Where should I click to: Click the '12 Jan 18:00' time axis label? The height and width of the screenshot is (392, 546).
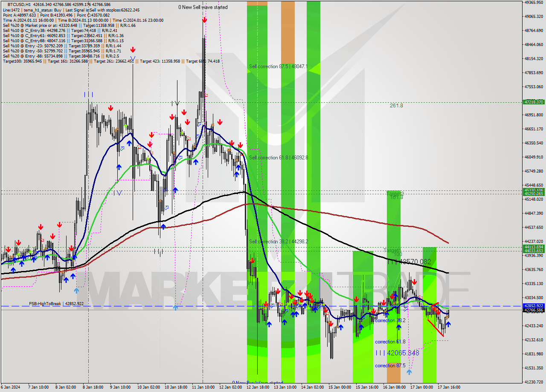[x=258, y=387]
